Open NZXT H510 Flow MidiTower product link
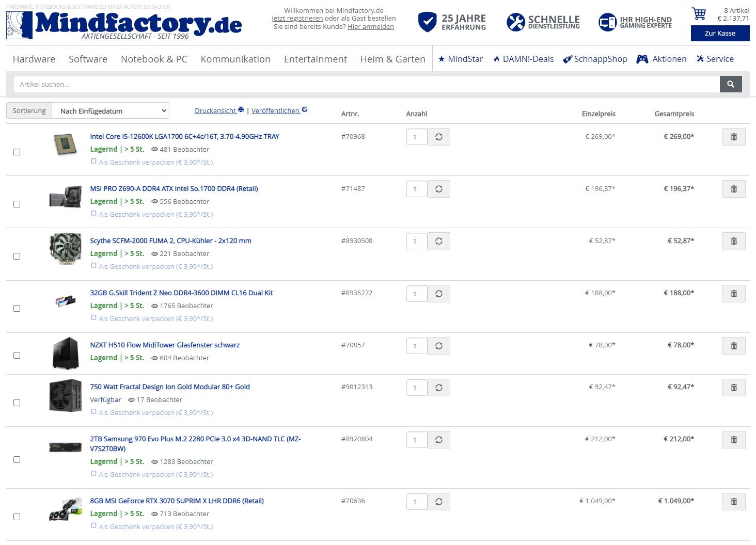The height and width of the screenshot is (545, 756). coord(165,345)
